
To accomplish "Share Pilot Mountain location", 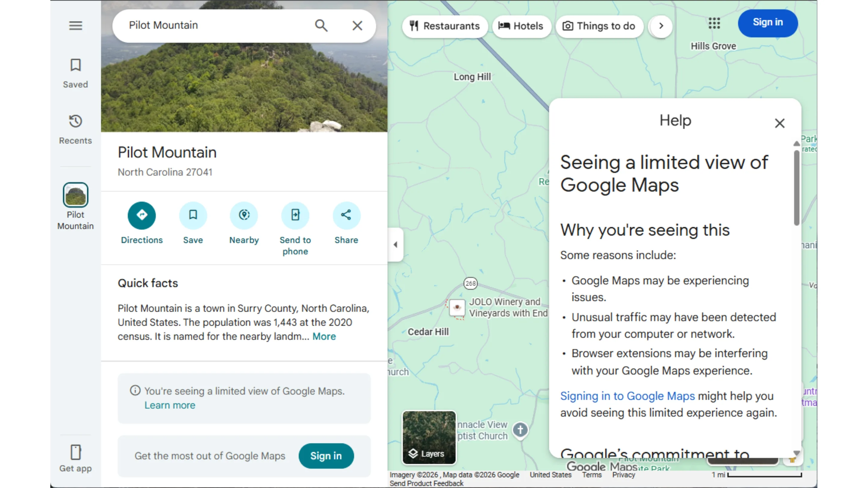I will coord(346,216).
